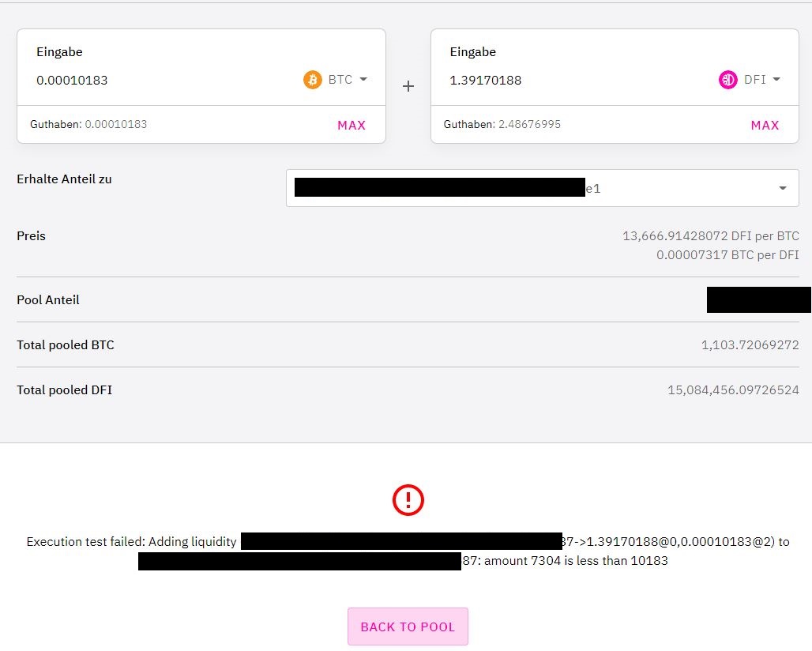Open the BTC token dropdown arrow
The height and width of the screenshot is (651, 812).
pos(363,79)
